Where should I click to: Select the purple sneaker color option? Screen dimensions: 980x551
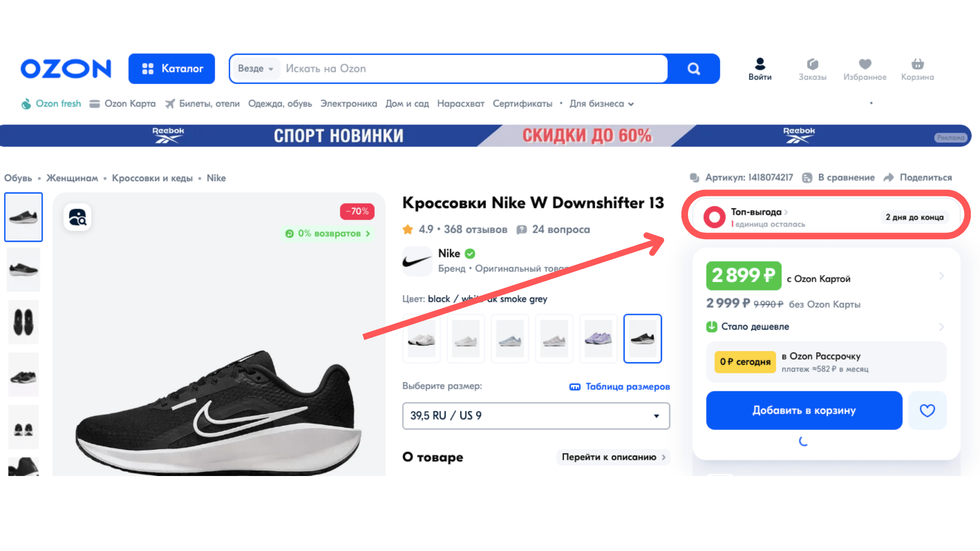pos(598,339)
